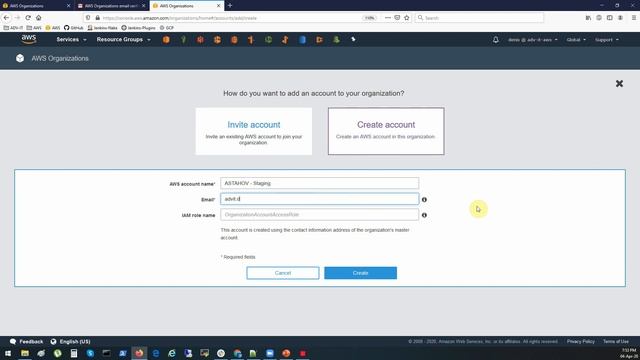Screen dimensions: 640x360
Task: Click the Firefox icon in taskbar
Action: (139, 353)
